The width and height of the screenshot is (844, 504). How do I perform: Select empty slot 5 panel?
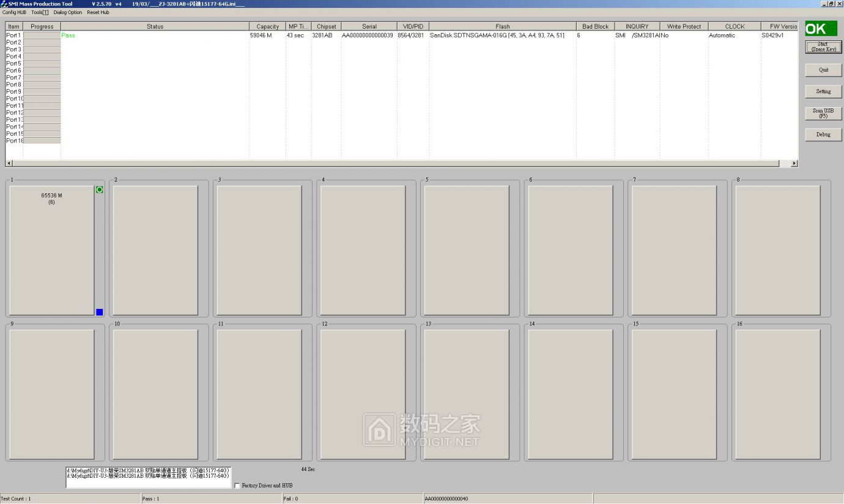click(x=467, y=250)
